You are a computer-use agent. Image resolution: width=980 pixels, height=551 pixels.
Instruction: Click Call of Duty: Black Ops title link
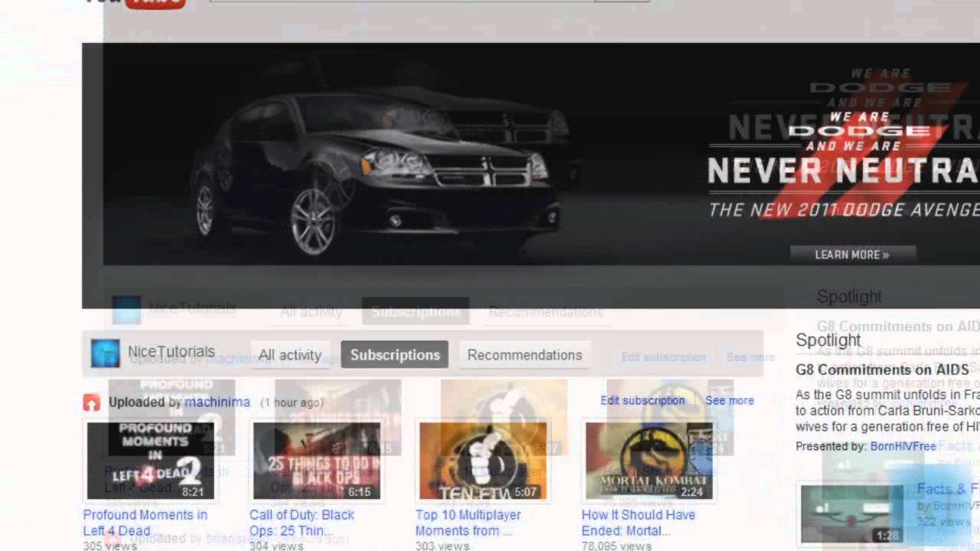[x=302, y=523]
